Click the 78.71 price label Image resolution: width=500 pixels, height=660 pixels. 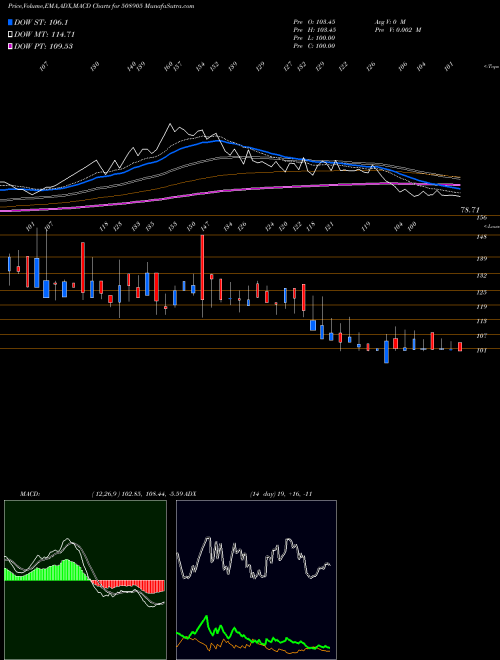pos(470,210)
